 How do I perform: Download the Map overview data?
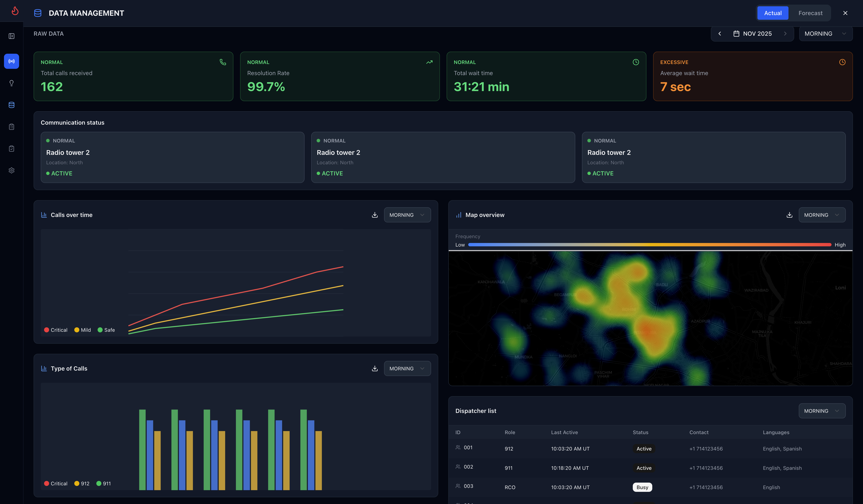coord(789,215)
